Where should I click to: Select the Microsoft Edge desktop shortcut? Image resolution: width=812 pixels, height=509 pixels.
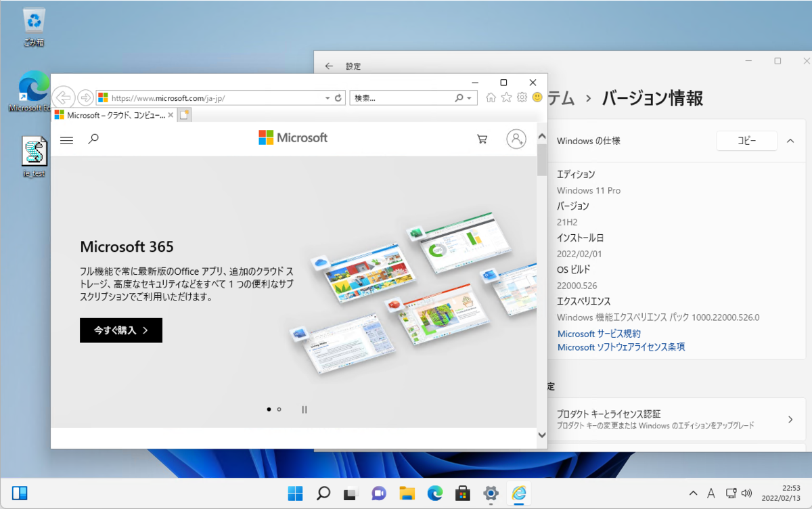click(34, 91)
